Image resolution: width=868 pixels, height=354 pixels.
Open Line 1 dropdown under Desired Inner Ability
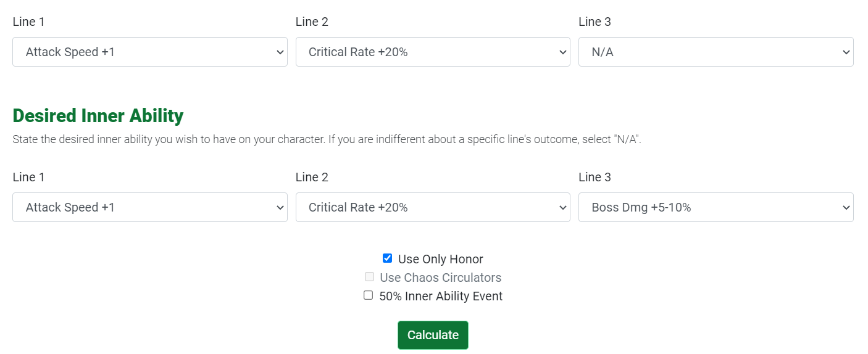pyautogui.click(x=149, y=207)
